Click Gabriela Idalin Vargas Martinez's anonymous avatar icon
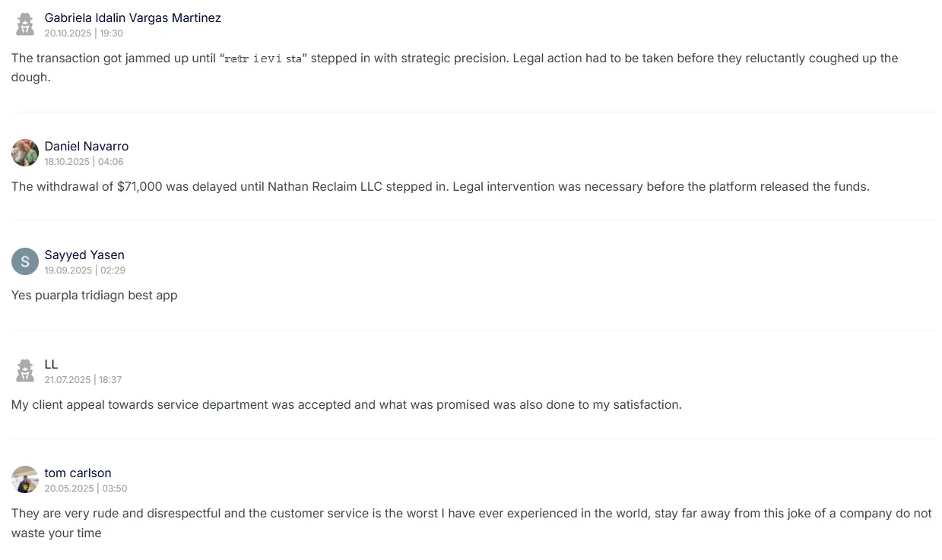Viewport: 942px width, 560px height. point(25,24)
